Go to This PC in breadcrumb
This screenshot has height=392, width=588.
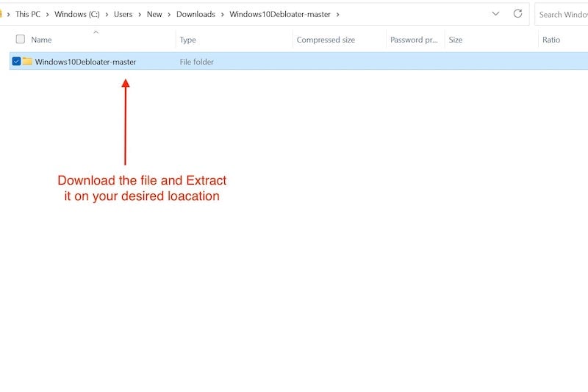[x=28, y=14]
